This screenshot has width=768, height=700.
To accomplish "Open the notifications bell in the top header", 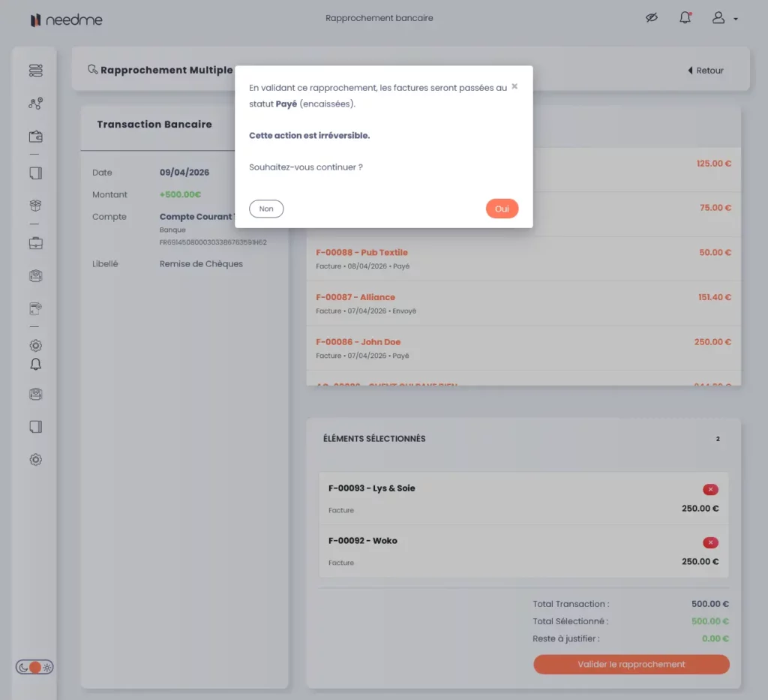I will click(x=685, y=18).
